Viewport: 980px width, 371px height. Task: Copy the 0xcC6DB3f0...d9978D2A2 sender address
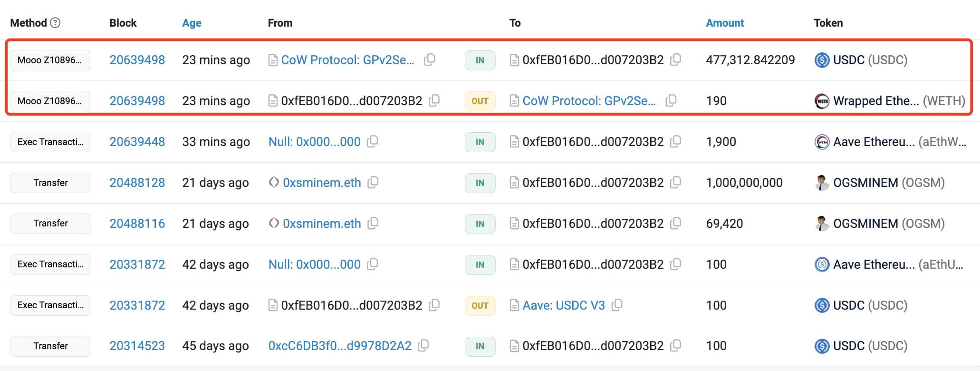[423, 346]
